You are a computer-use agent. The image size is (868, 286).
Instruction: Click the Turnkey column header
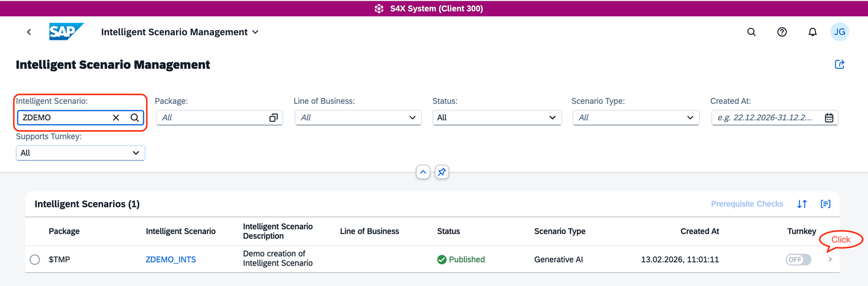point(802,231)
